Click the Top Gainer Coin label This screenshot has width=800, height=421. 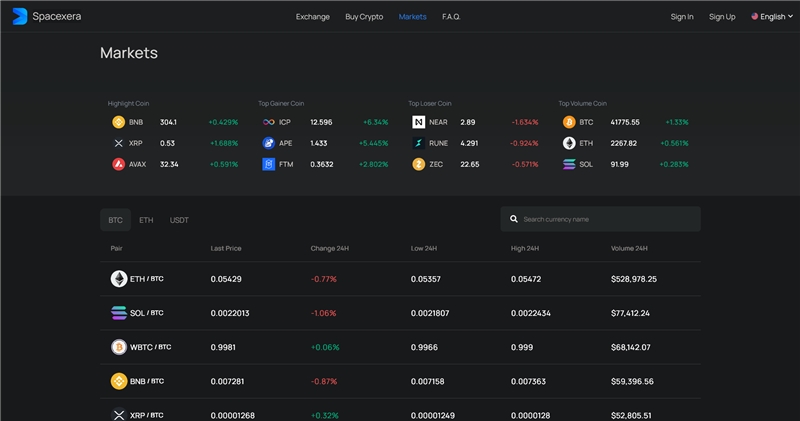pyautogui.click(x=281, y=104)
